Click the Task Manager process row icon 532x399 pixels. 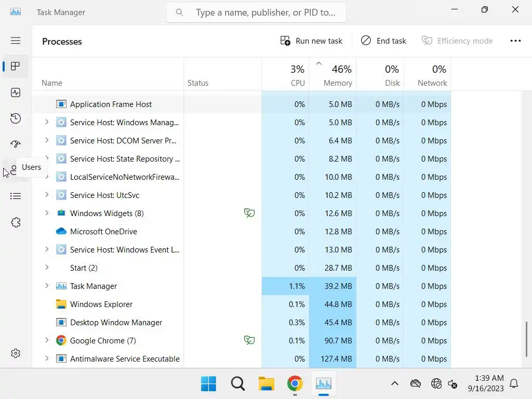61,286
